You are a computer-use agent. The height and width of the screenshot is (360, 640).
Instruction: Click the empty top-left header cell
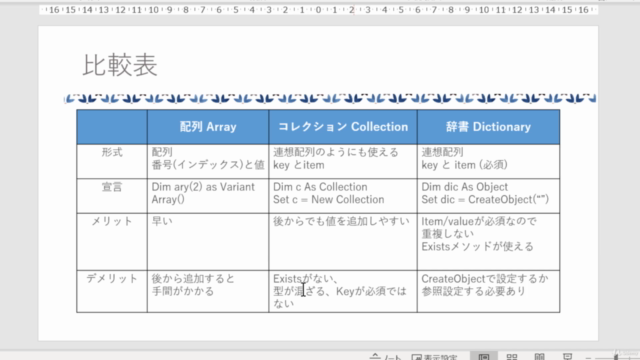[112, 127]
